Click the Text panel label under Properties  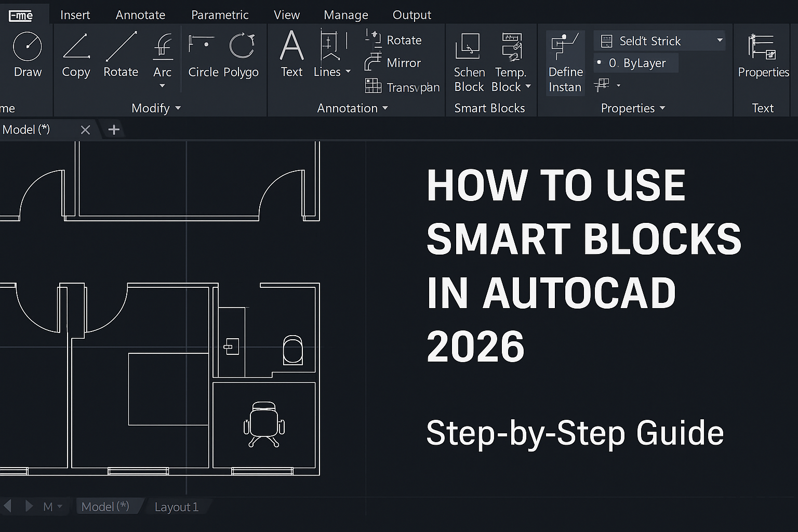tap(763, 108)
